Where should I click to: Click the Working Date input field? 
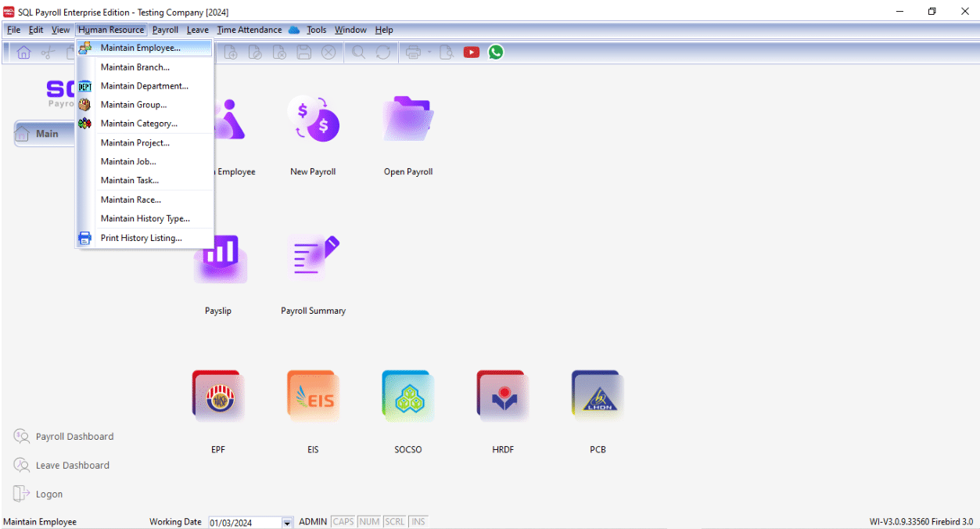tap(243, 523)
